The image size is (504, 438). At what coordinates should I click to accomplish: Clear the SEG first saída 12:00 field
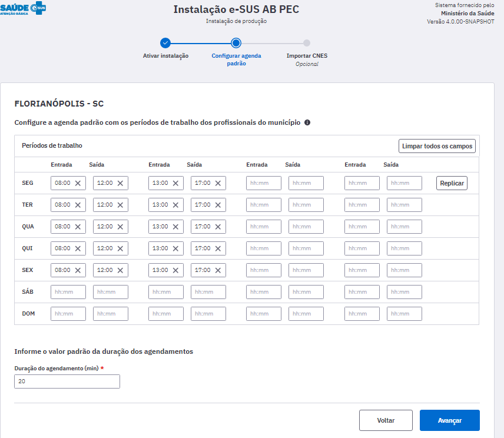(x=120, y=183)
